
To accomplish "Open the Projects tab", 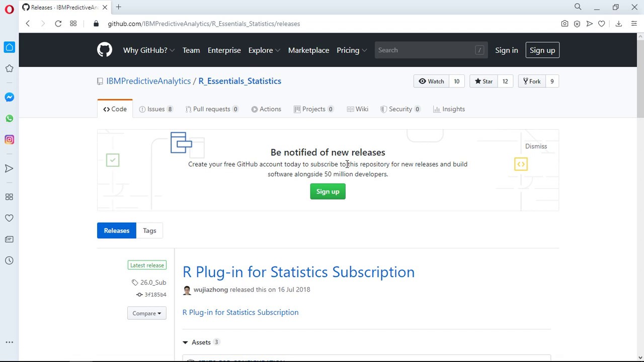I will tap(313, 109).
